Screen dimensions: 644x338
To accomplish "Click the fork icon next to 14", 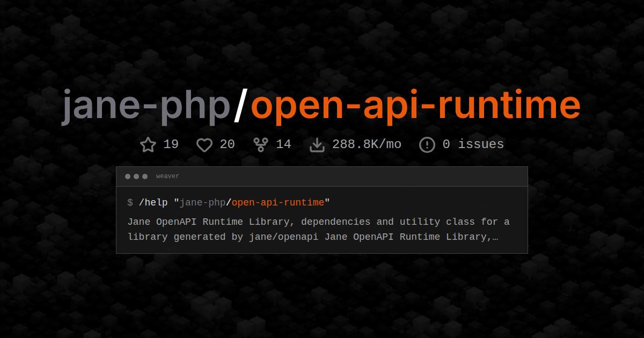I will 261,145.
